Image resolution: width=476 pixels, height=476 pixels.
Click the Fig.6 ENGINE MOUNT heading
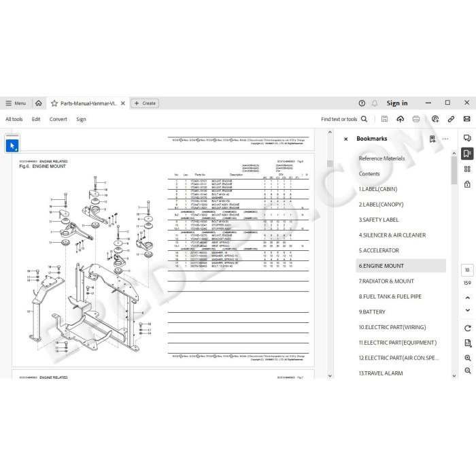42,167
